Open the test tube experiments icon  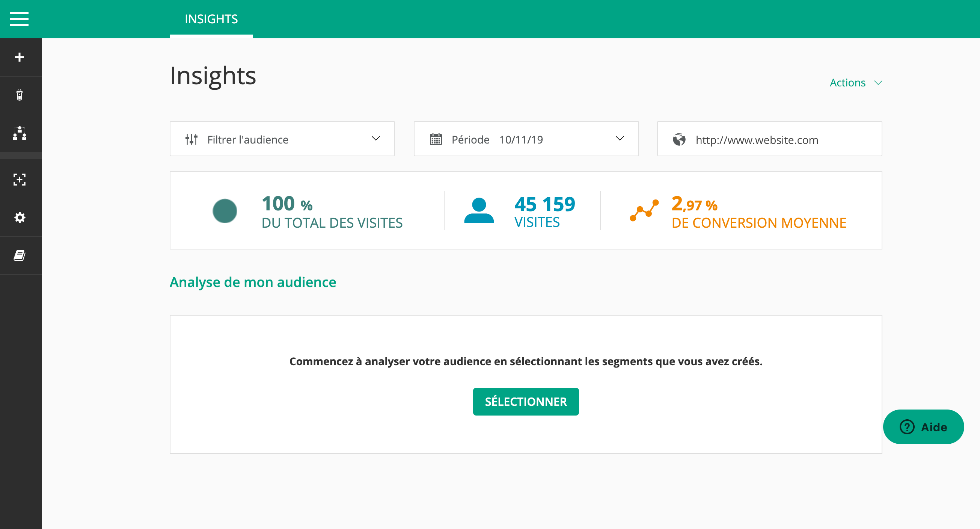pyautogui.click(x=20, y=95)
